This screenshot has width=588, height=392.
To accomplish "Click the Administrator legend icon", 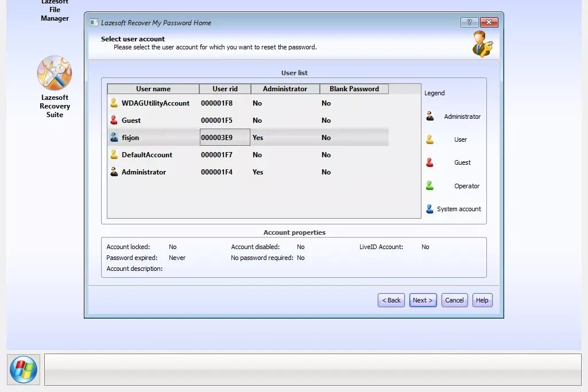I will click(x=430, y=116).
